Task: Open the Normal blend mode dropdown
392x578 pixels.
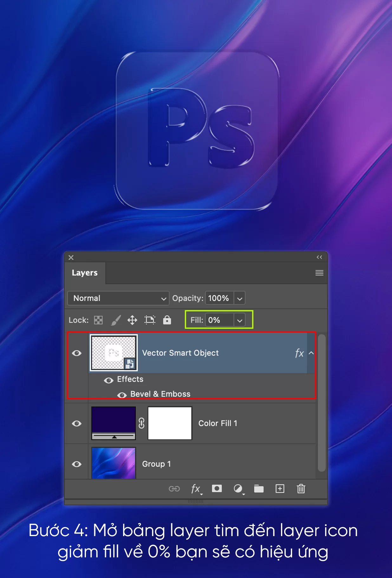Action: click(118, 298)
